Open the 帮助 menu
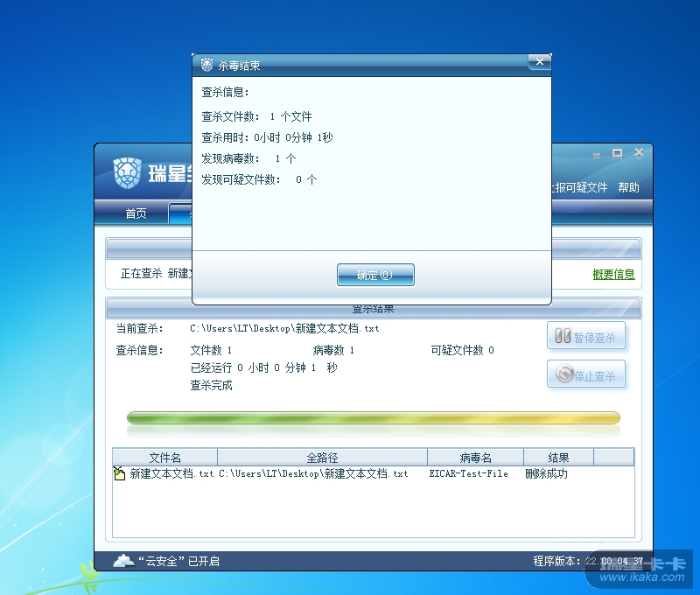 coord(628,187)
